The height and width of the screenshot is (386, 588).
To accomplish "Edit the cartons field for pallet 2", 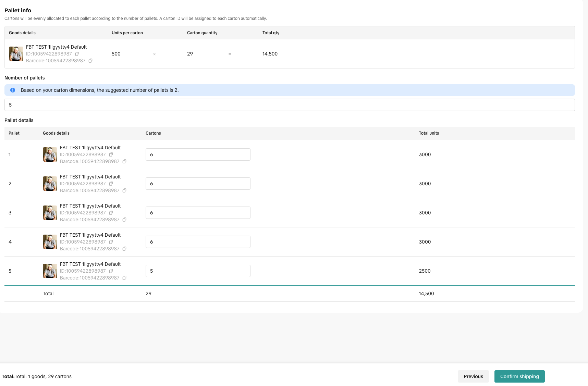I will (198, 184).
